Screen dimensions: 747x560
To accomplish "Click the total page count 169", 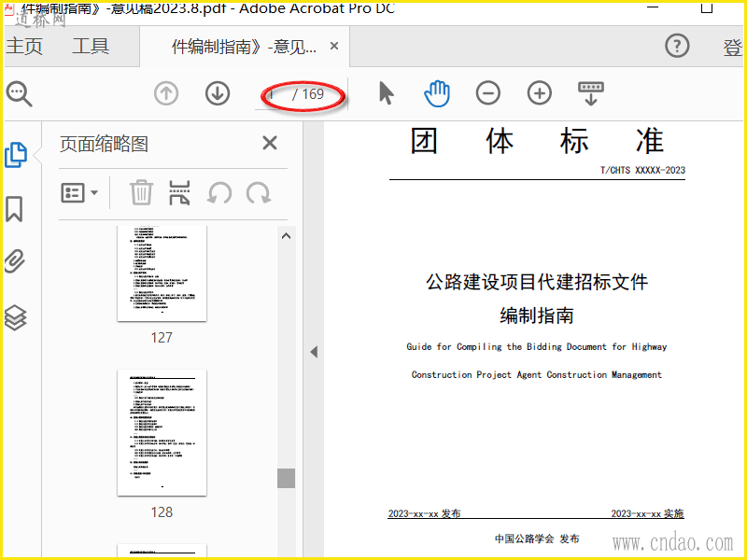I will (313, 94).
